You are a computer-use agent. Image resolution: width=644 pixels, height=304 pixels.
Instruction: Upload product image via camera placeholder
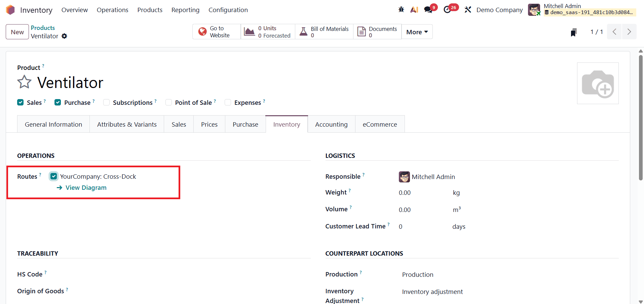pyautogui.click(x=598, y=83)
